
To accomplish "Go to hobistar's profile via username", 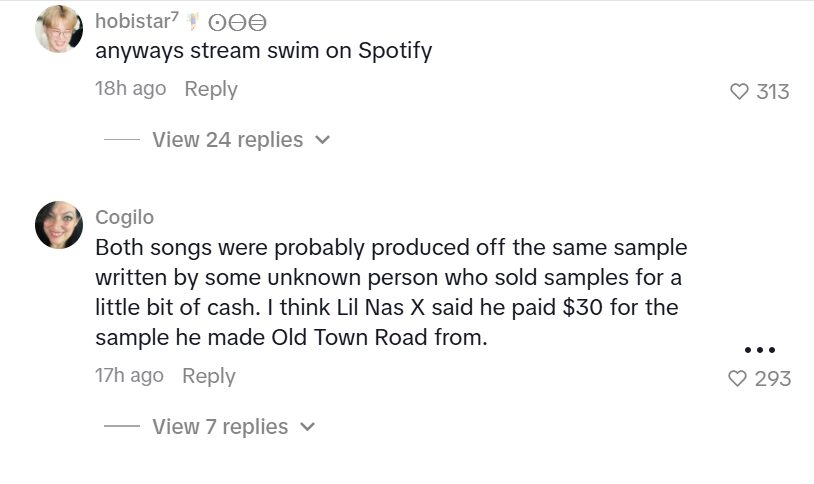I will coord(134,21).
